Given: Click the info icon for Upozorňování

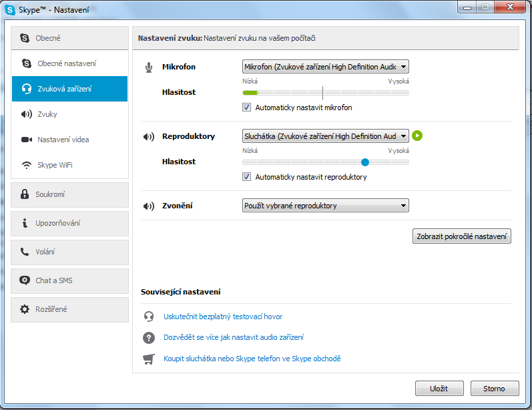Looking at the screenshot, I should (x=25, y=223).
